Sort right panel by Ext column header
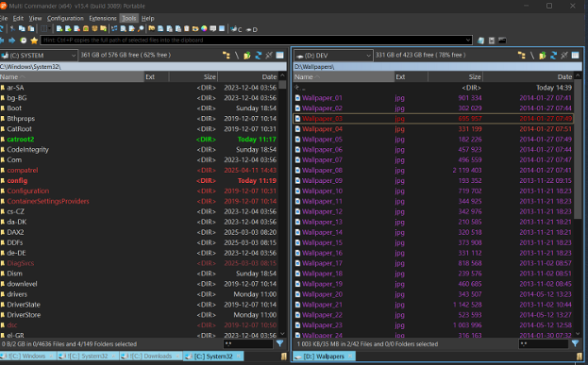Viewport: 588px width, 365px height. point(411,76)
